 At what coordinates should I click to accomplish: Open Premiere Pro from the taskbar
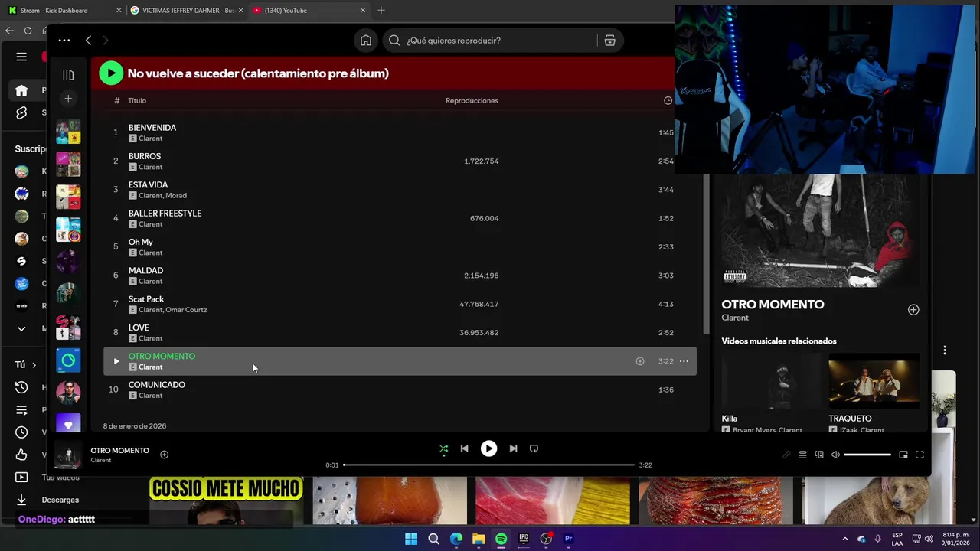pyautogui.click(x=568, y=539)
